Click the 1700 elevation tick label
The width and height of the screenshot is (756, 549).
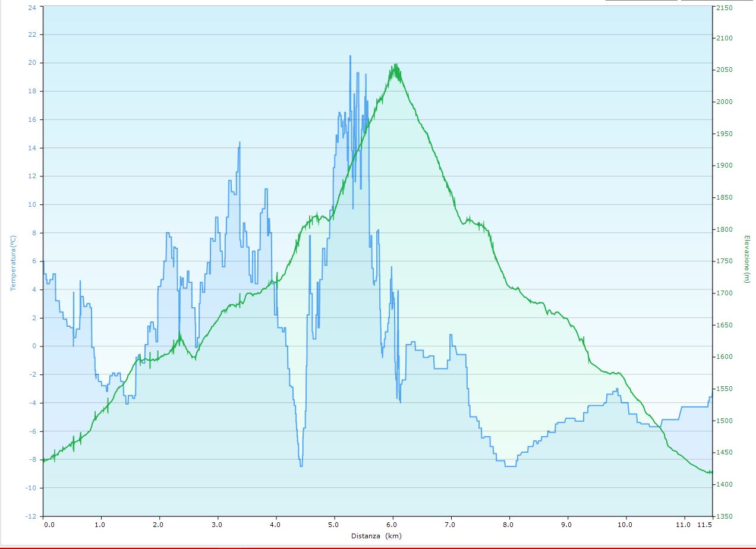[x=724, y=293]
